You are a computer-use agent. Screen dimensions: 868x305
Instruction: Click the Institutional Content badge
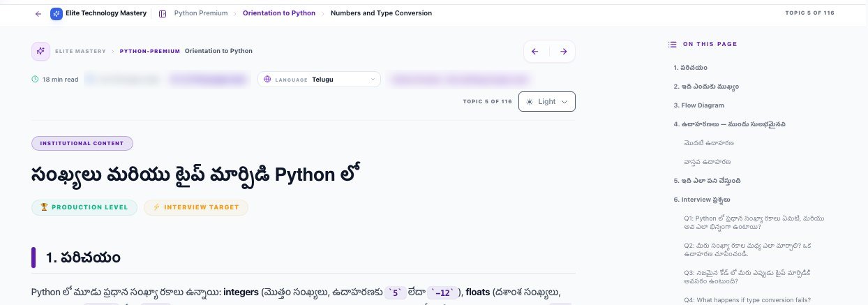click(x=82, y=143)
